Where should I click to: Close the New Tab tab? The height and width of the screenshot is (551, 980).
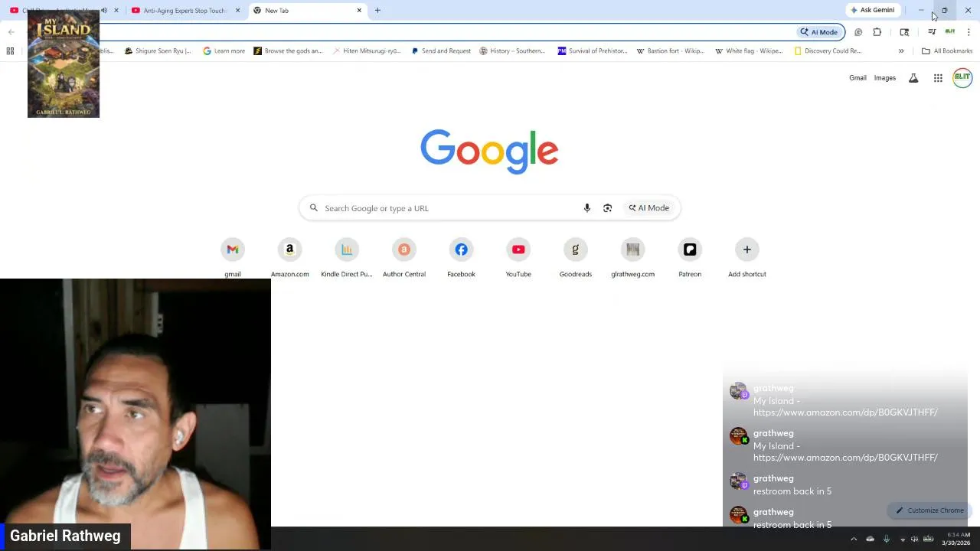pos(359,11)
